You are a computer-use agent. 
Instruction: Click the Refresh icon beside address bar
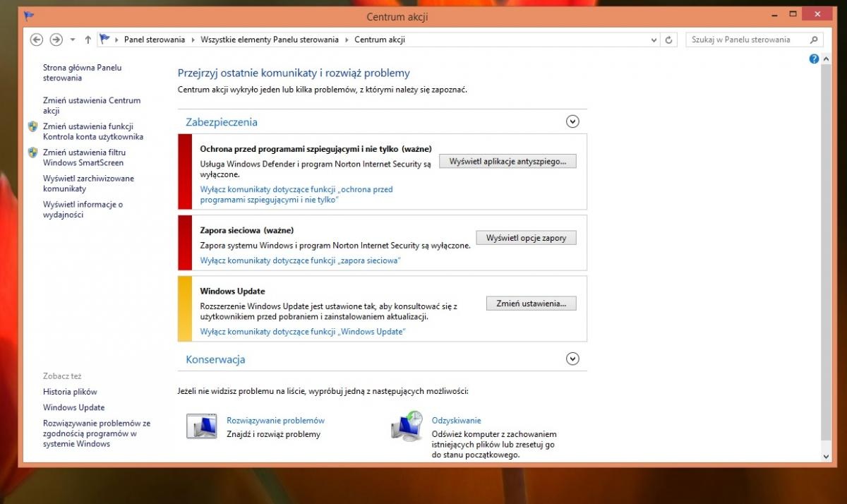[669, 40]
